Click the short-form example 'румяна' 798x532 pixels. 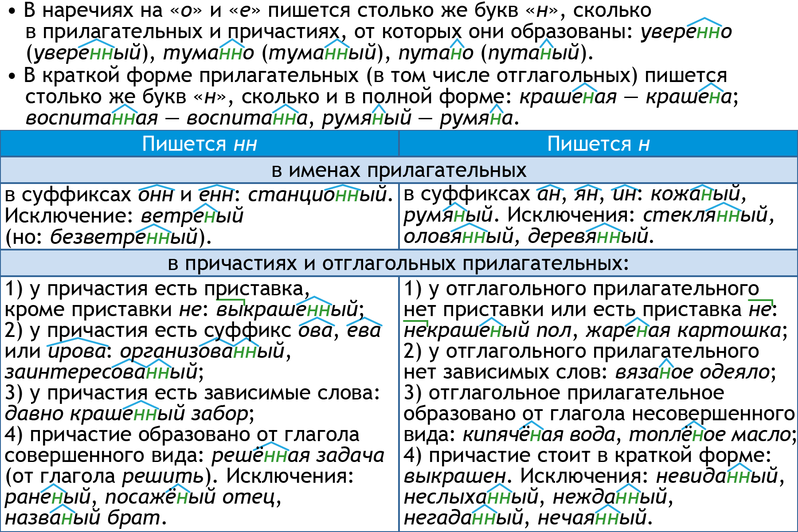(477, 118)
